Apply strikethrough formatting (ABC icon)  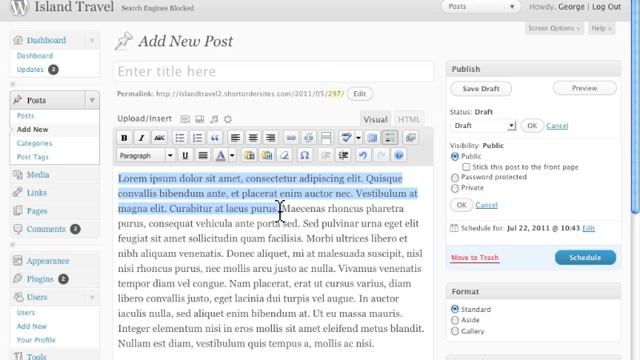coord(159,138)
